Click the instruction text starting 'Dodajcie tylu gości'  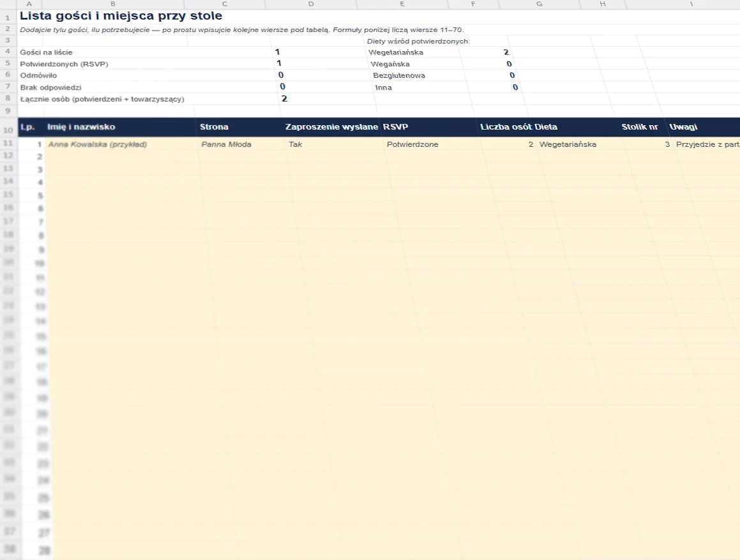pyautogui.click(x=241, y=30)
